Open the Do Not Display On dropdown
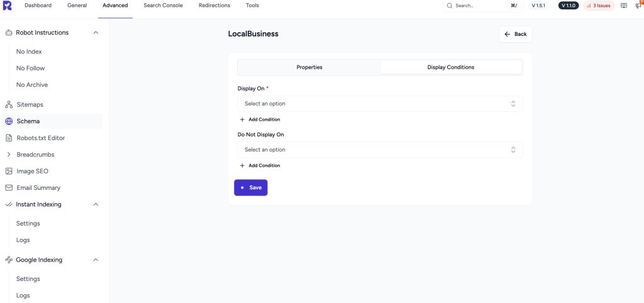 380,150
